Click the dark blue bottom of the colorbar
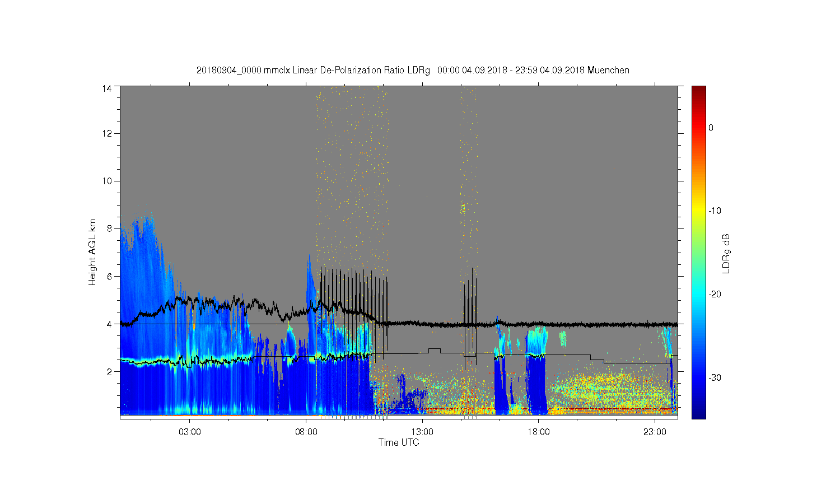840x504 pixels. click(x=698, y=414)
